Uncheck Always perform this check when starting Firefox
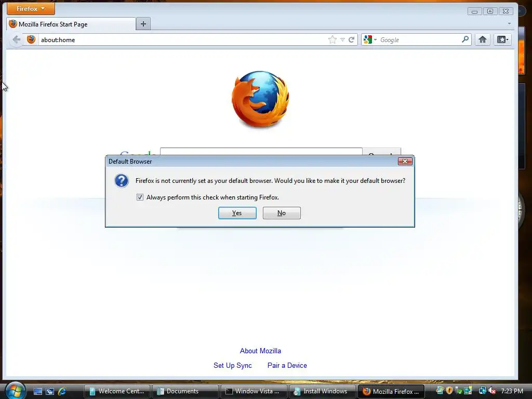This screenshot has width=532, height=399. (140, 197)
